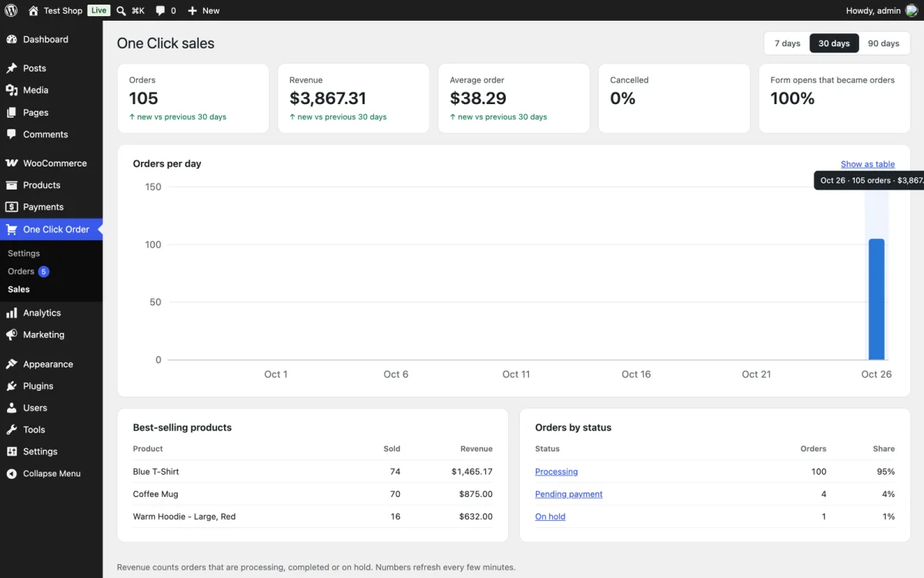Click the Warm Hoodie - Large, Red row
This screenshot has width=924, height=578.
click(x=313, y=516)
